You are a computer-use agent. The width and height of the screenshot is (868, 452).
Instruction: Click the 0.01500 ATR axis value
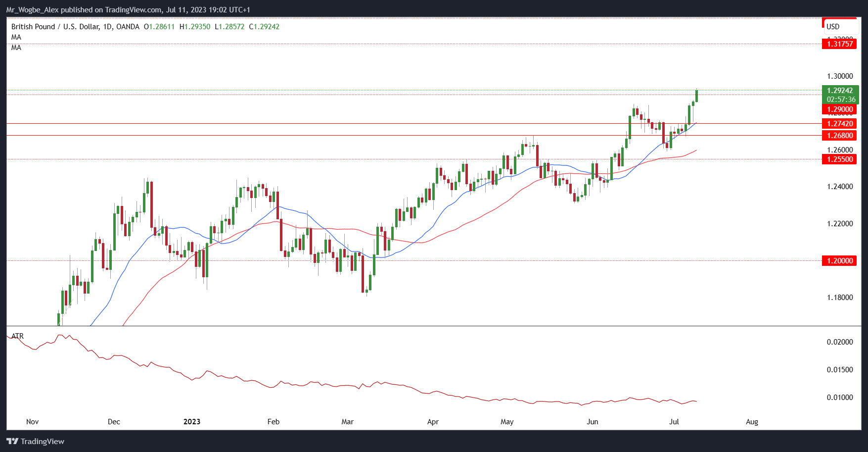point(840,370)
